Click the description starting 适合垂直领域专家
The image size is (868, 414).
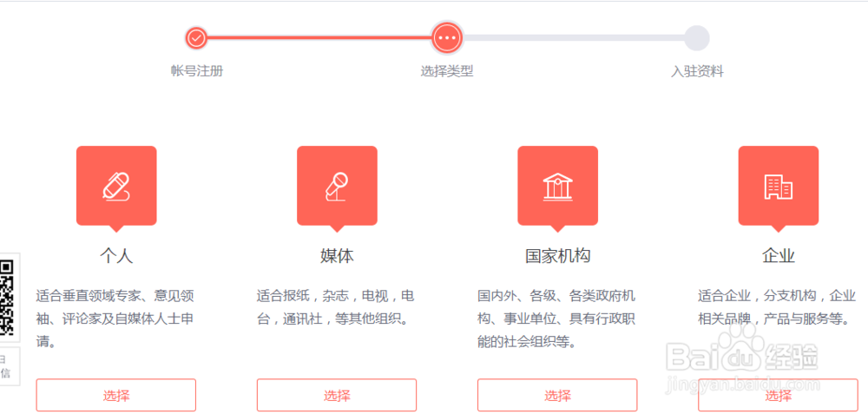[x=115, y=319]
